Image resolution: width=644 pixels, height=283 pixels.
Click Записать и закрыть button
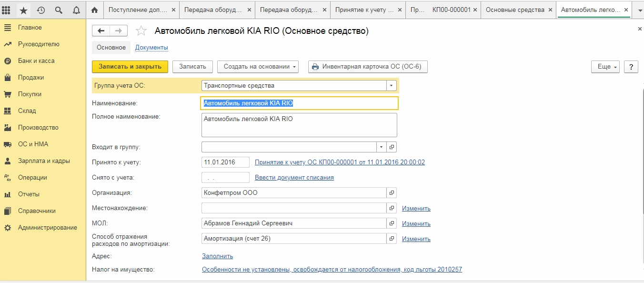(x=130, y=67)
